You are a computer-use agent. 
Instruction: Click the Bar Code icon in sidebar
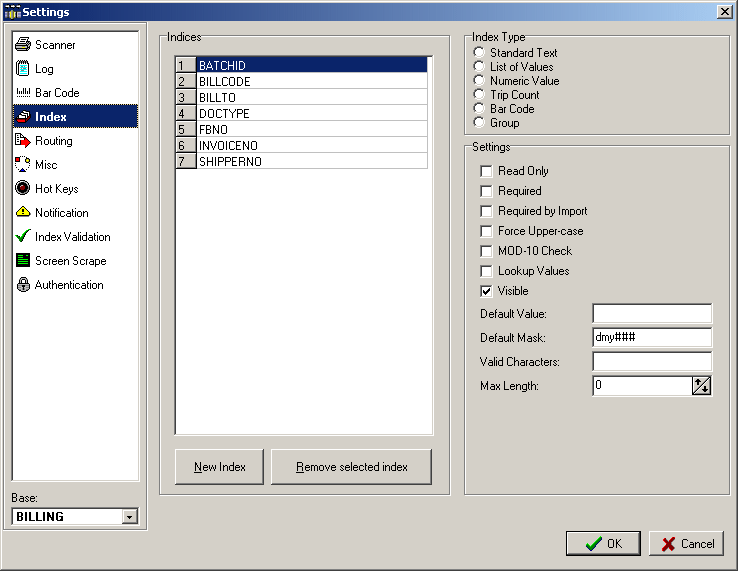(23, 92)
